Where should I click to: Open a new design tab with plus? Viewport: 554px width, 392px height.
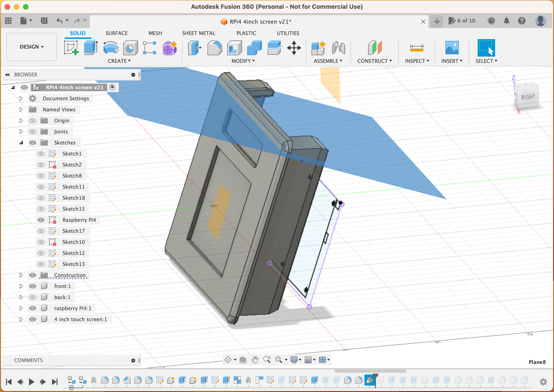[437, 21]
